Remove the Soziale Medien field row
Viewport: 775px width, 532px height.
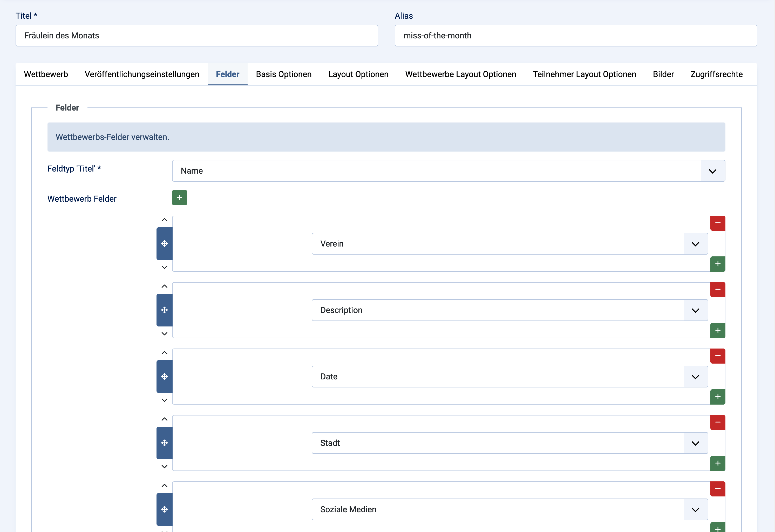[x=718, y=489]
